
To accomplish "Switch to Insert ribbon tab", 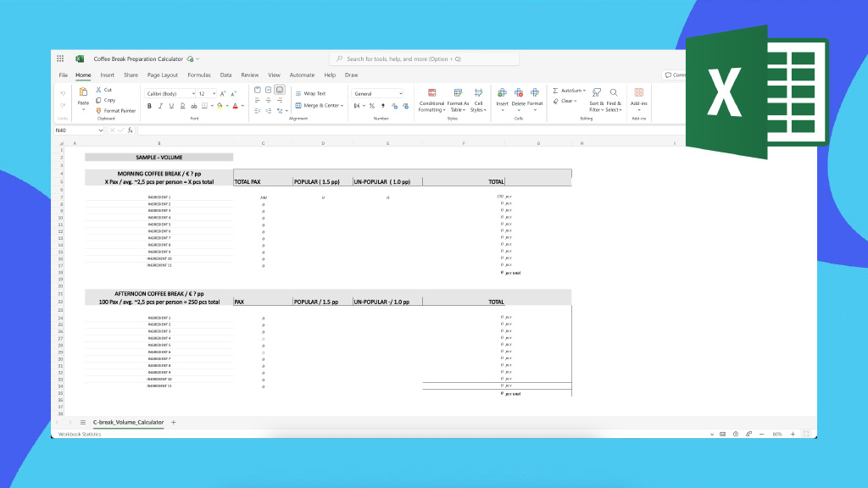I will [x=108, y=75].
